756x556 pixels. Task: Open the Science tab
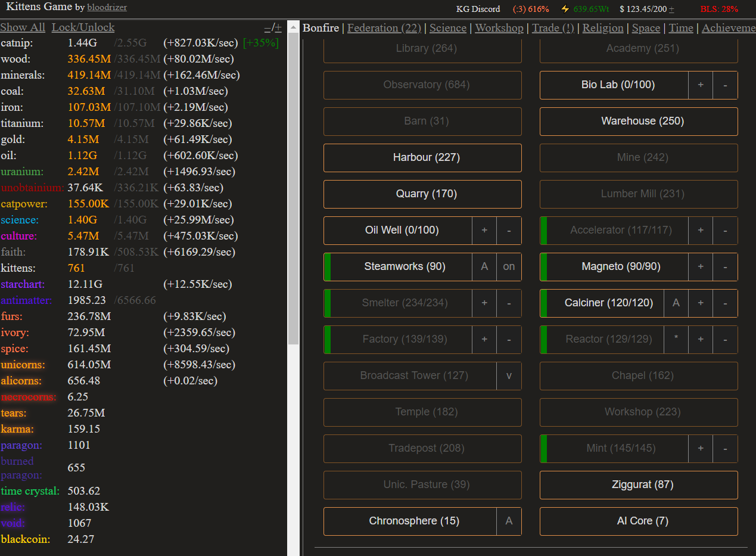pyautogui.click(x=448, y=28)
